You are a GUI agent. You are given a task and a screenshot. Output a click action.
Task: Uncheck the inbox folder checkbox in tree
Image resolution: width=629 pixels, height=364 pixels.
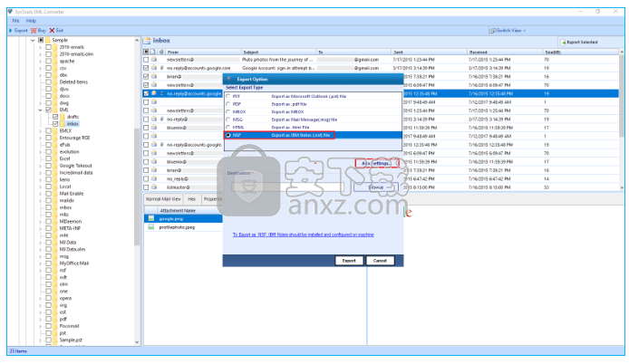pyautogui.click(x=56, y=124)
